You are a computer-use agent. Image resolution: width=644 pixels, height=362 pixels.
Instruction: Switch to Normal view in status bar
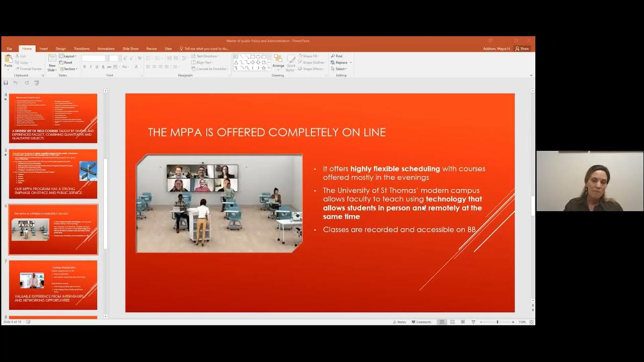(442, 322)
